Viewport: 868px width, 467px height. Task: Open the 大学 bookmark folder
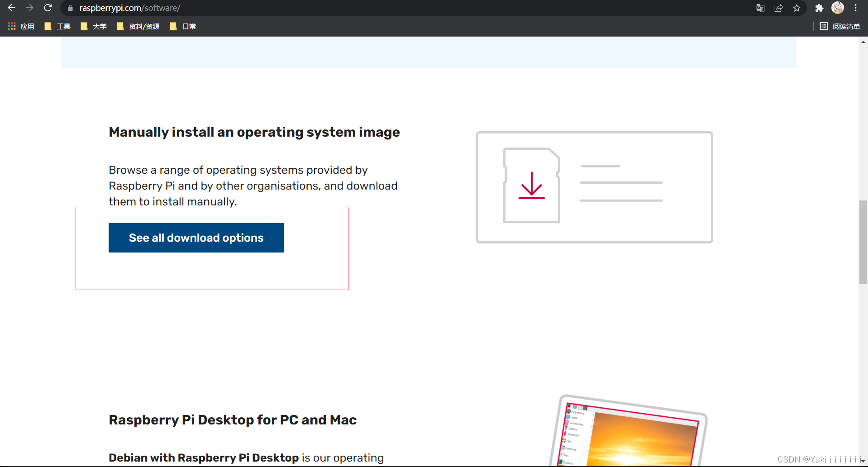94,27
